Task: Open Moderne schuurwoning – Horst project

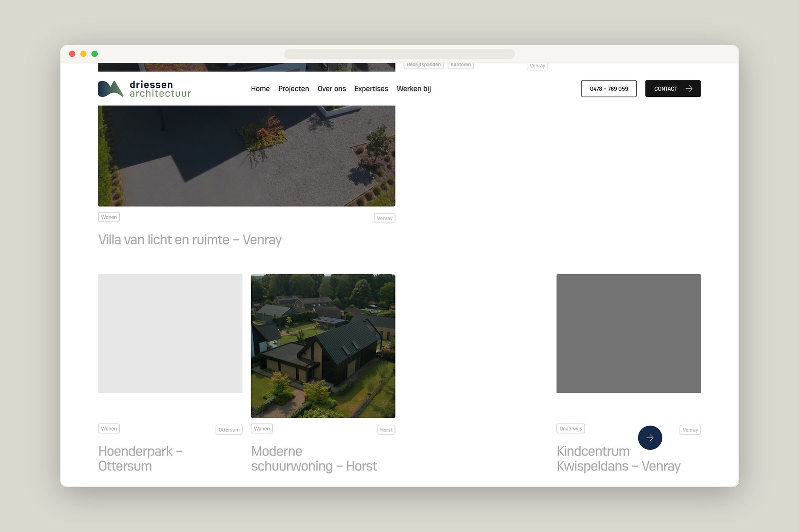Action: tap(314, 459)
